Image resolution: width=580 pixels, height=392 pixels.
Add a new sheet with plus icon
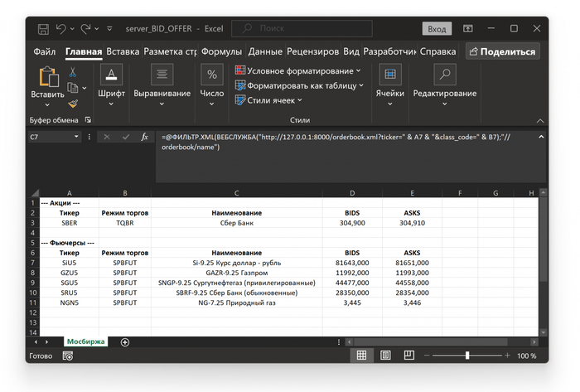click(125, 341)
